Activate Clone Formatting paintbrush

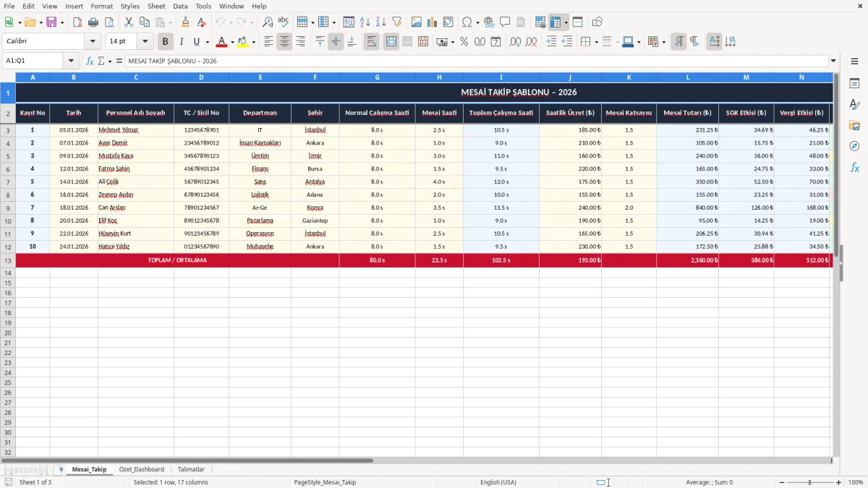tap(186, 22)
